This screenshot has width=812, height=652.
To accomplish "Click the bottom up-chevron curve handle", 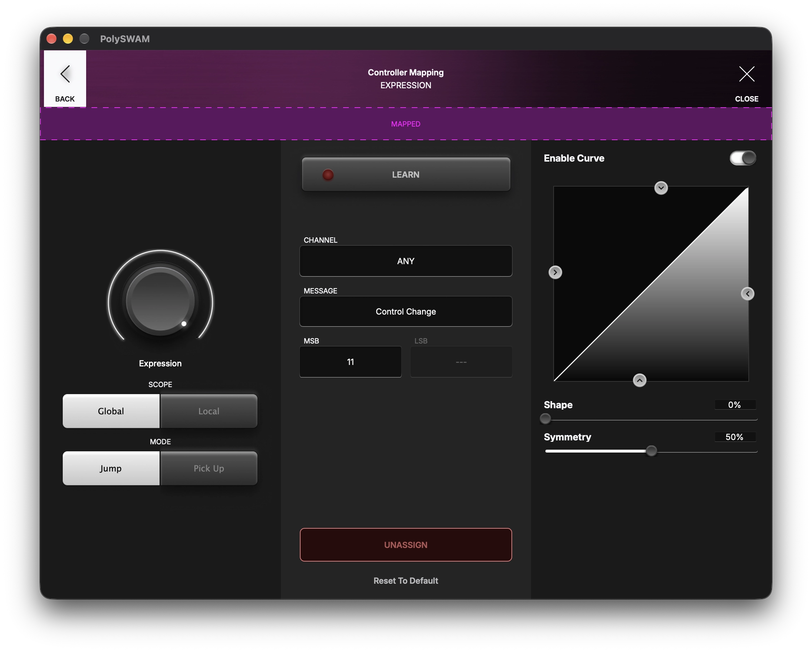I will pos(639,380).
